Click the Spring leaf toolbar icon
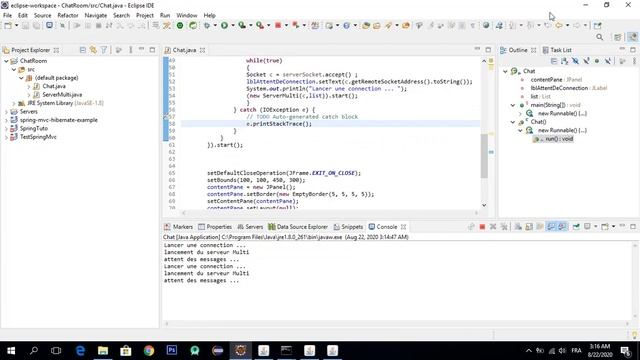 pos(193,25)
